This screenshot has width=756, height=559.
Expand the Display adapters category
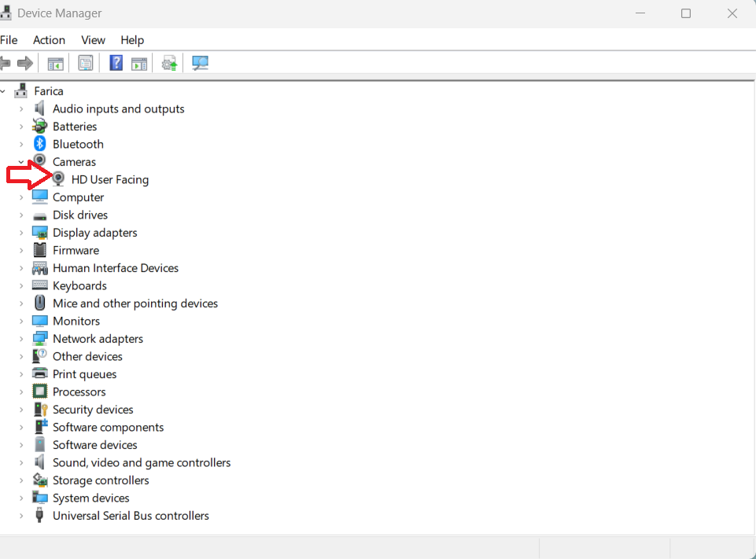tap(21, 233)
